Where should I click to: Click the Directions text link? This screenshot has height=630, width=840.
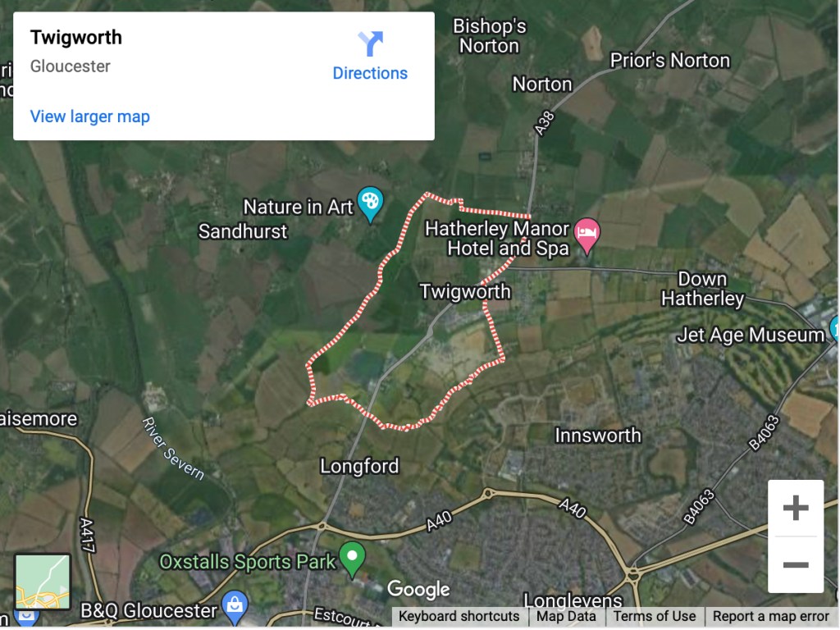pyautogui.click(x=370, y=73)
